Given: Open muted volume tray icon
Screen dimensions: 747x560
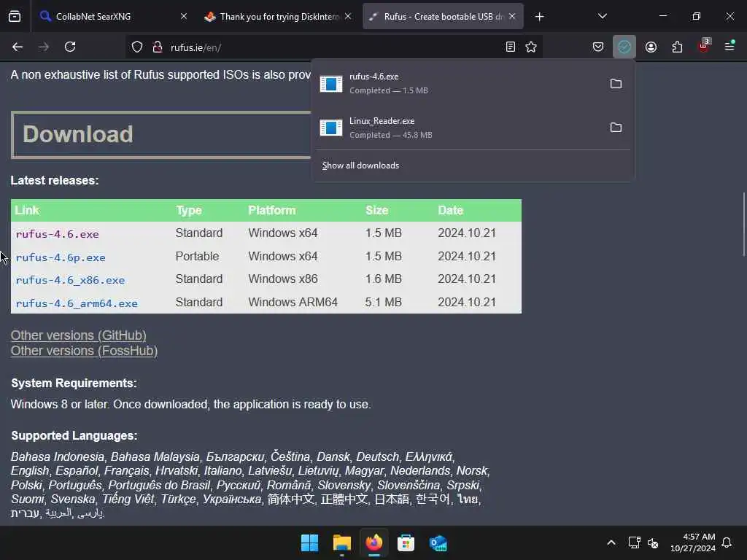Looking at the screenshot, I should [x=653, y=542].
